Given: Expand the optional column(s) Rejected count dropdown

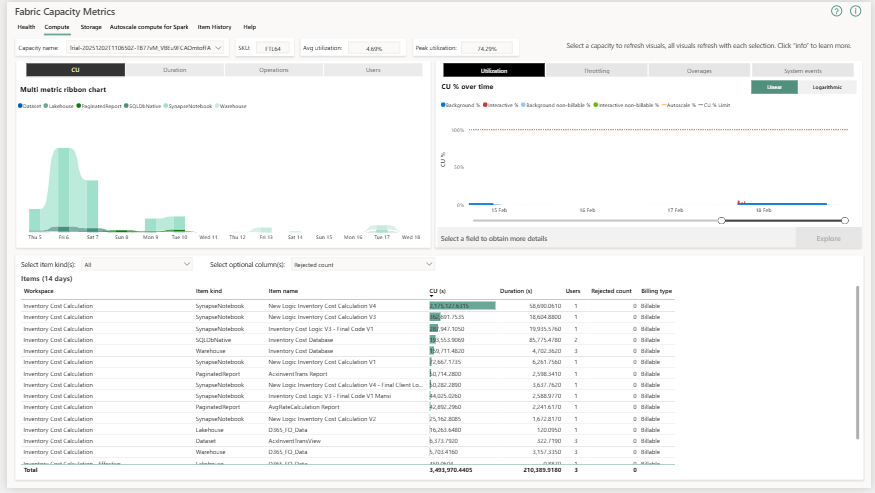Looking at the screenshot, I should [x=363, y=264].
